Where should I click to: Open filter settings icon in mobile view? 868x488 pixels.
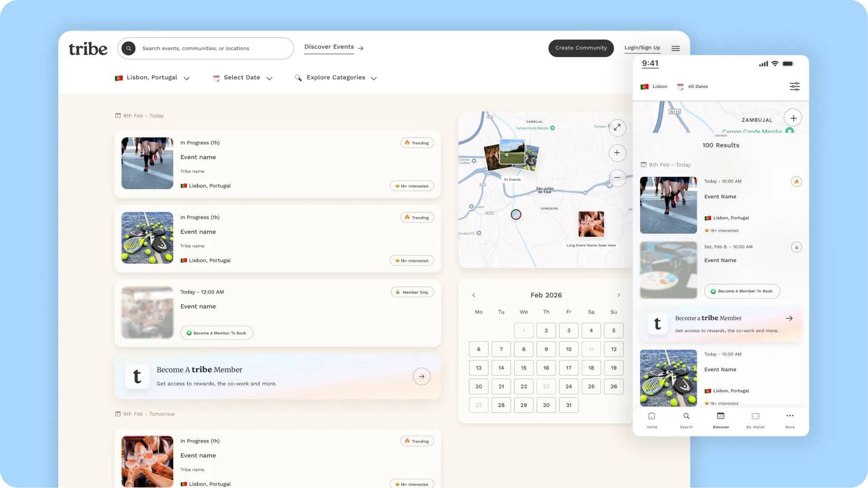[795, 86]
